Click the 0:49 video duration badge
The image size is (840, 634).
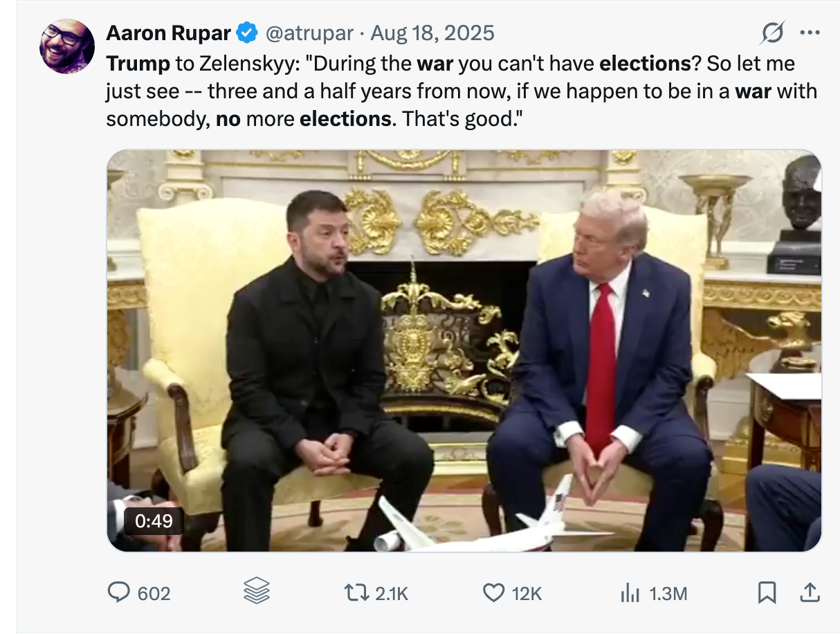(x=154, y=520)
